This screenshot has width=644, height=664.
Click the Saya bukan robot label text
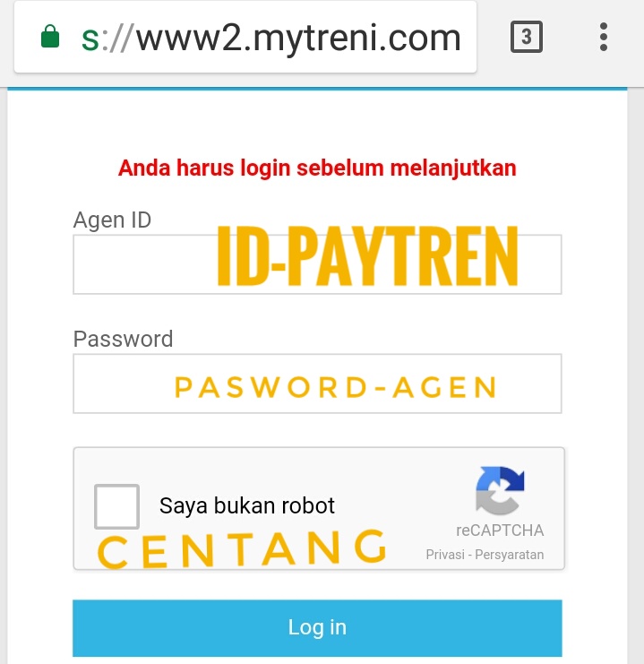tap(247, 505)
